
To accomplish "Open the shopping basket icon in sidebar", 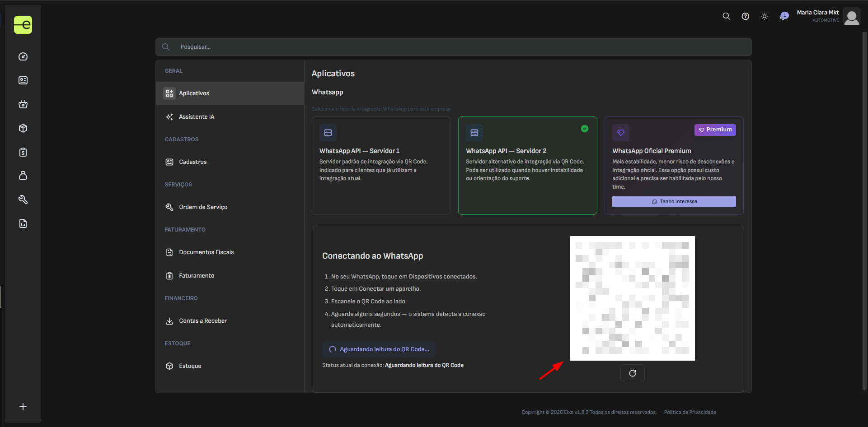I will pos(23,104).
